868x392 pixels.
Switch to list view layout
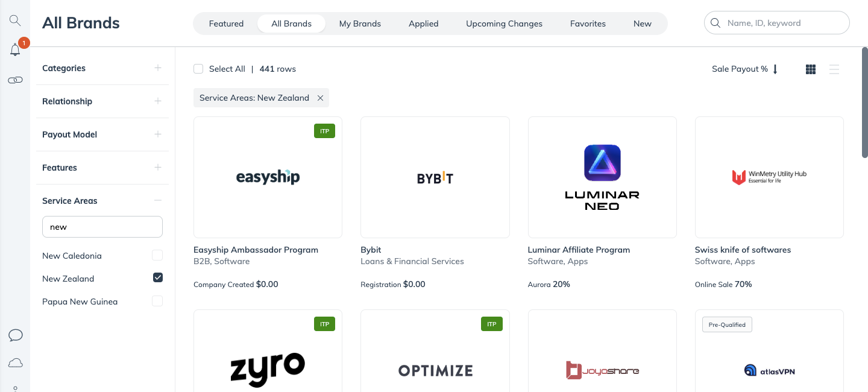[834, 69]
